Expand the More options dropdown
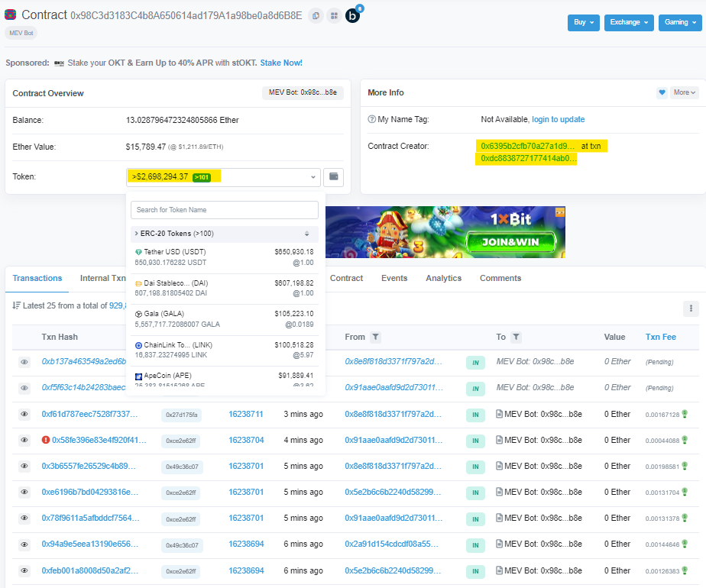Screen dimensions: 706x588 pyautogui.click(x=685, y=92)
